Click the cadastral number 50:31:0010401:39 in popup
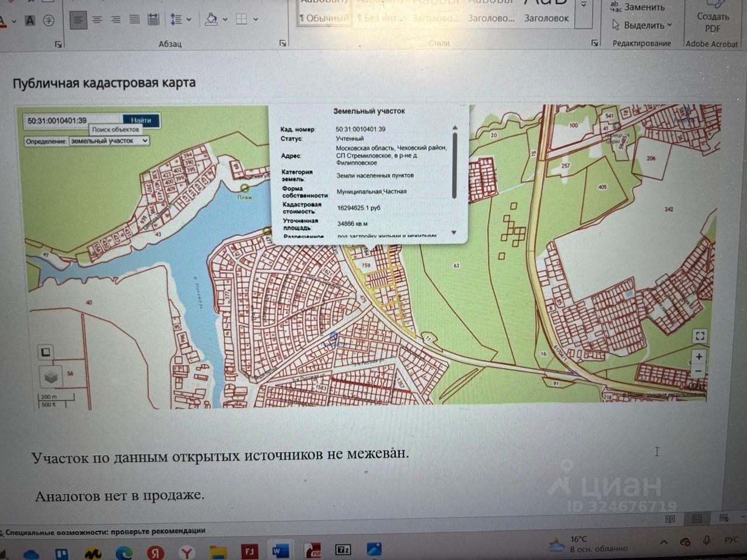The image size is (747, 560). 361,129
